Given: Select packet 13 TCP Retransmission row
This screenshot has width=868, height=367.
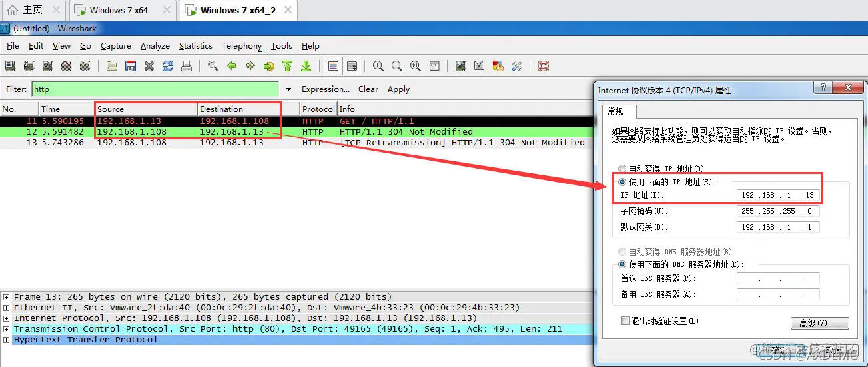Looking at the screenshot, I should click(296, 143).
